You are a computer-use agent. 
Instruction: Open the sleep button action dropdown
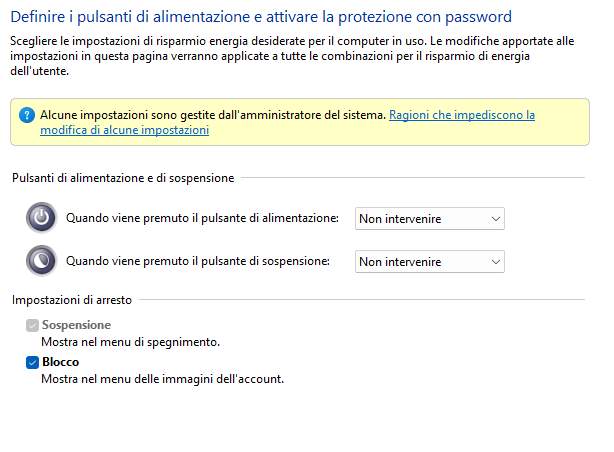click(430, 262)
